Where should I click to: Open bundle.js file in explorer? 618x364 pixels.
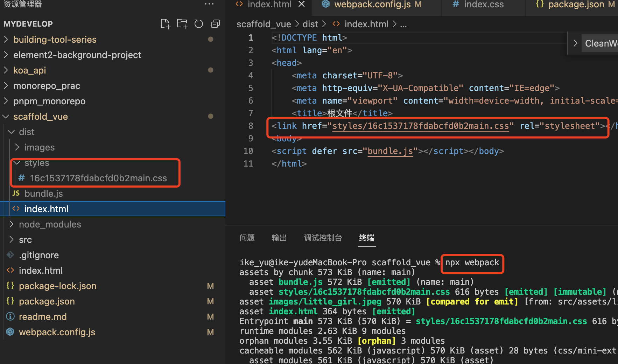[43, 194]
